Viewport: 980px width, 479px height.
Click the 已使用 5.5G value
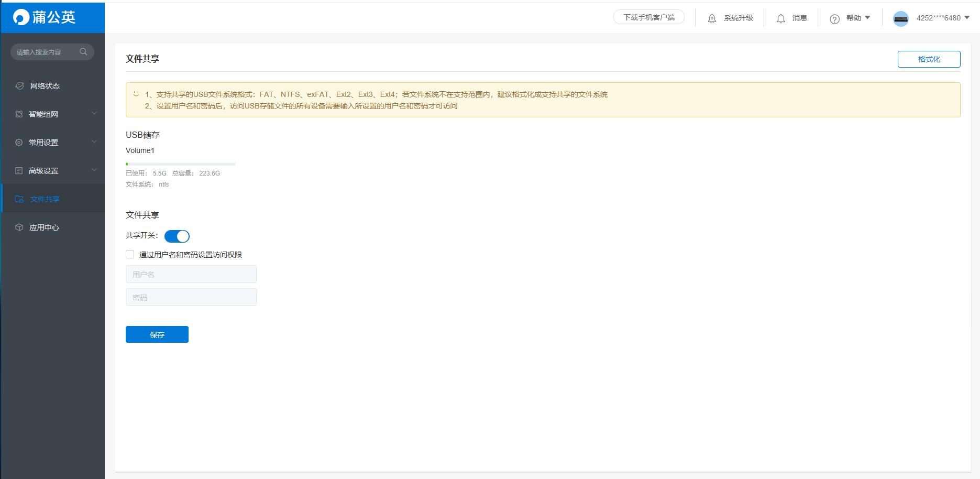click(160, 173)
